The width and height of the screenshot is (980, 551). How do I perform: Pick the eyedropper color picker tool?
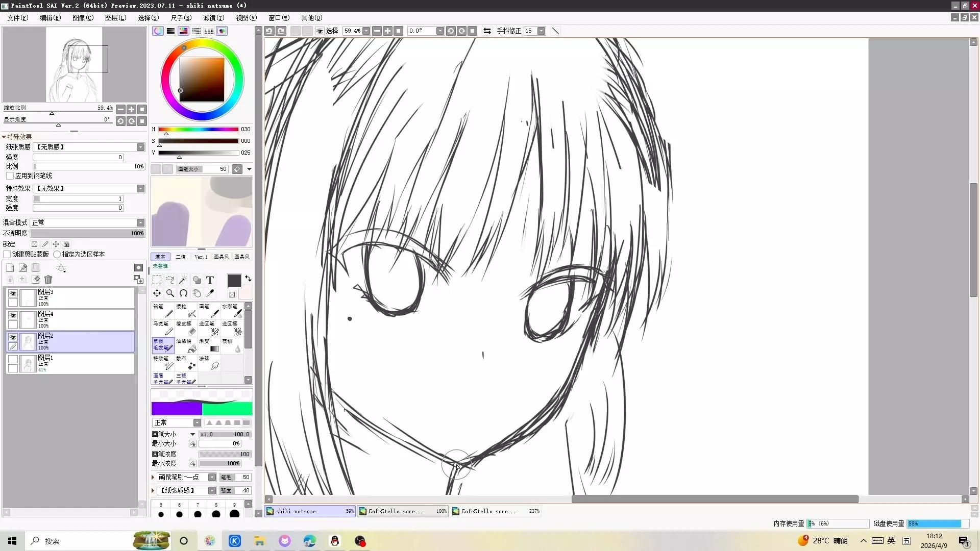tap(210, 293)
